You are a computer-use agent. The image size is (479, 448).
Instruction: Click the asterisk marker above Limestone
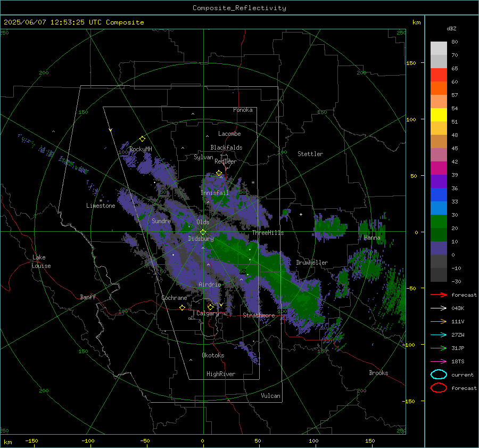101,201
